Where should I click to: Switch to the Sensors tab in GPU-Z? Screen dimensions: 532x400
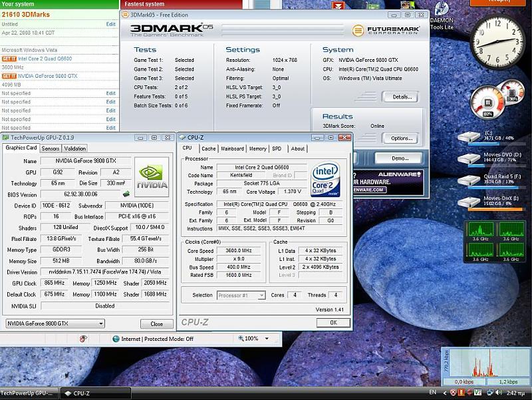(51, 148)
